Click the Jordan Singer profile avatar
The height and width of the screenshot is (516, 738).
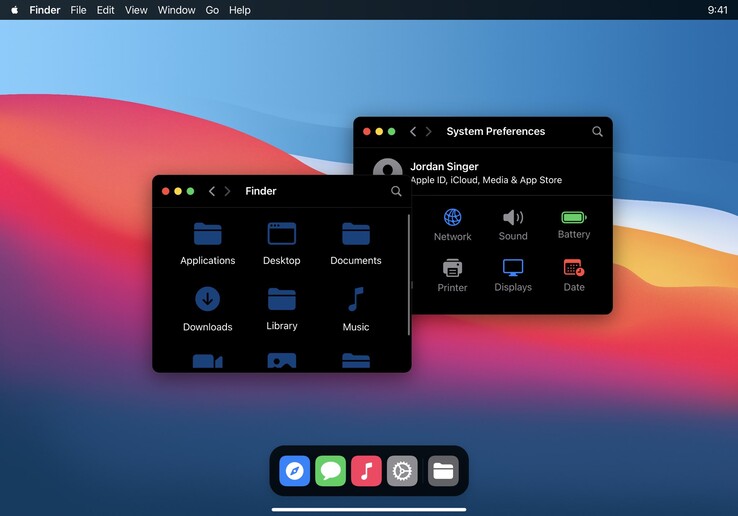click(x=388, y=167)
